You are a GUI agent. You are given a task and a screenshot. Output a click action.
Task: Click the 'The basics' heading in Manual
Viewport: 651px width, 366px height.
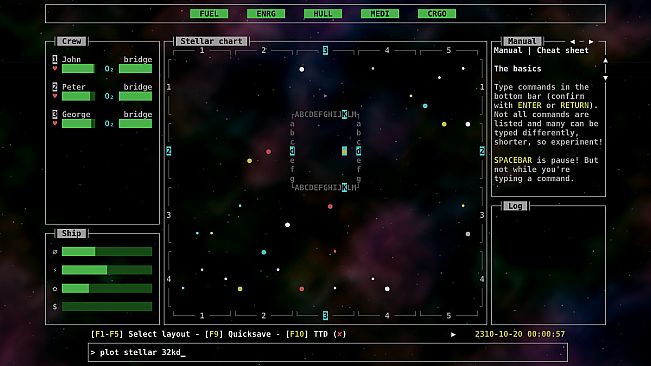[x=517, y=68]
